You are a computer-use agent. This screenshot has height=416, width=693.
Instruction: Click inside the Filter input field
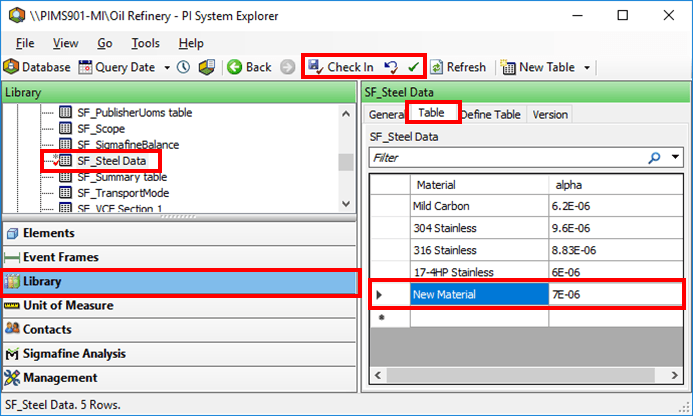pyautogui.click(x=508, y=157)
